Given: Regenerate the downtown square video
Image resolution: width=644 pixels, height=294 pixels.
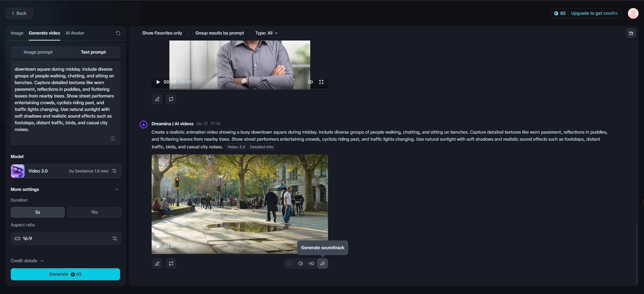Looking at the screenshot, I should click(171, 264).
